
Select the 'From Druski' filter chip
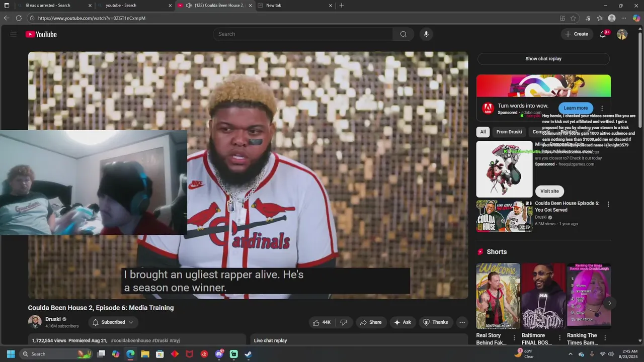point(509,132)
